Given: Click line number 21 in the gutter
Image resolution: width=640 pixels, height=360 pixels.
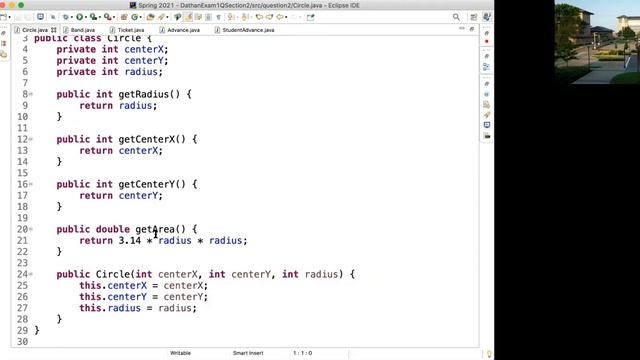Looking at the screenshot, I should coord(22,240).
